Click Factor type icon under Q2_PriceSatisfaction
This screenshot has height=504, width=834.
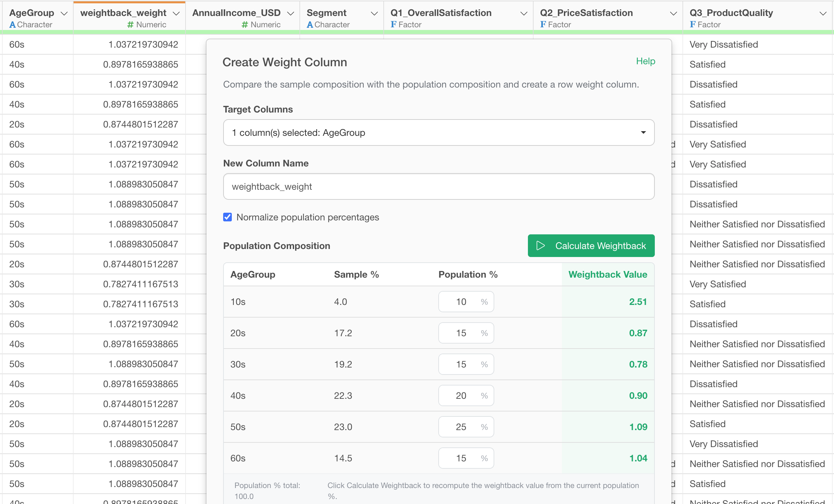point(543,24)
